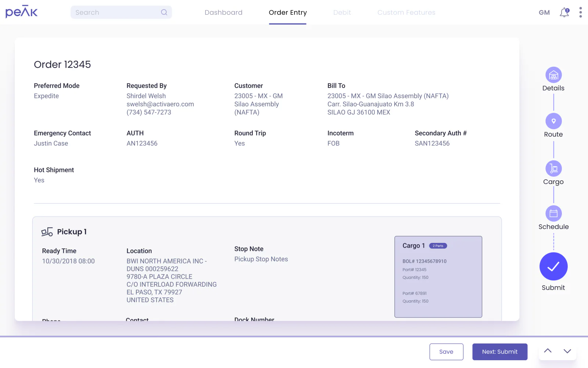This screenshot has height=368, width=588.
Task: Go to the Schedule step icon
Action: [553, 213]
